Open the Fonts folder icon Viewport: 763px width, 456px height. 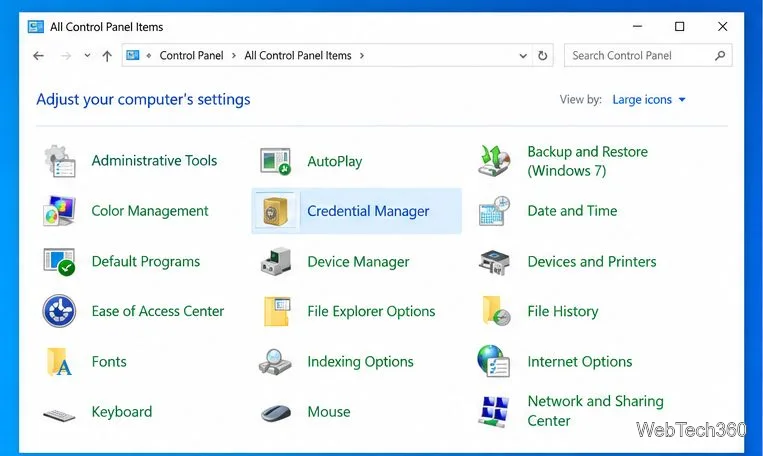click(x=59, y=362)
